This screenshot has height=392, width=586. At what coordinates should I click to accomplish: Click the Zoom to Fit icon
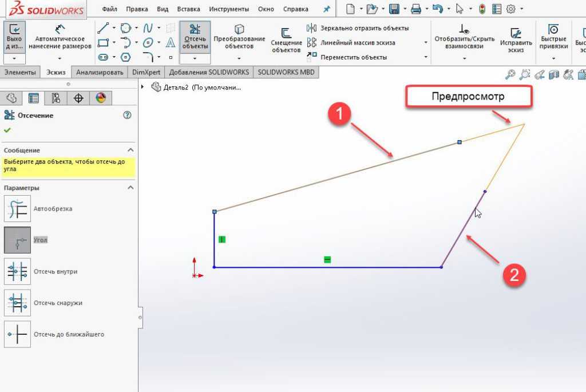tap(510, 75)
